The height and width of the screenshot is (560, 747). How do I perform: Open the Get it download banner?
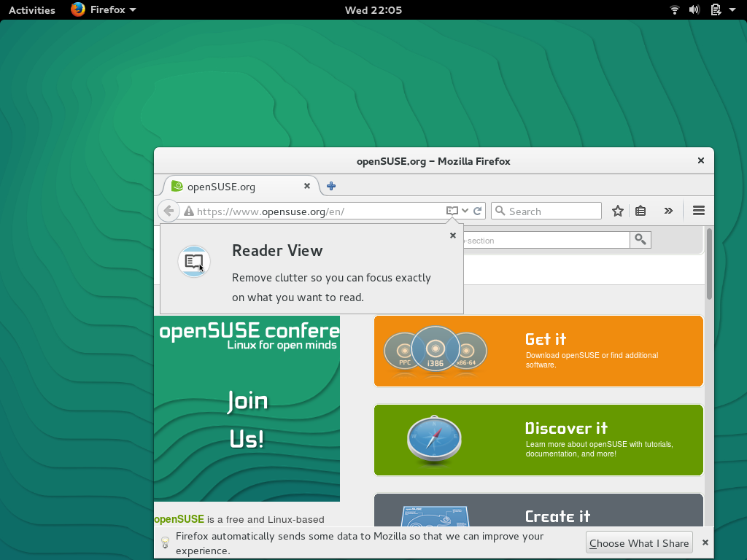538,351
